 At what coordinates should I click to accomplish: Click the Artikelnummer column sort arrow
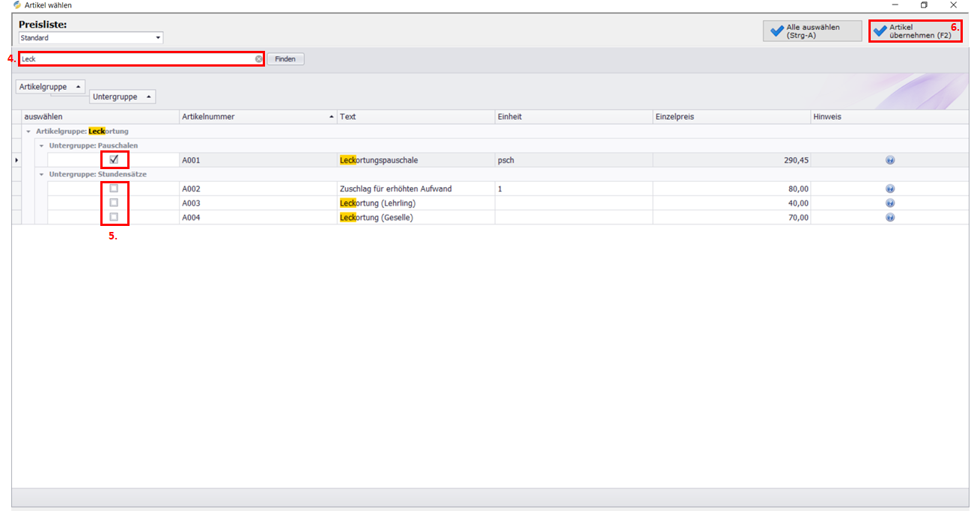click(x=332, y=117)
